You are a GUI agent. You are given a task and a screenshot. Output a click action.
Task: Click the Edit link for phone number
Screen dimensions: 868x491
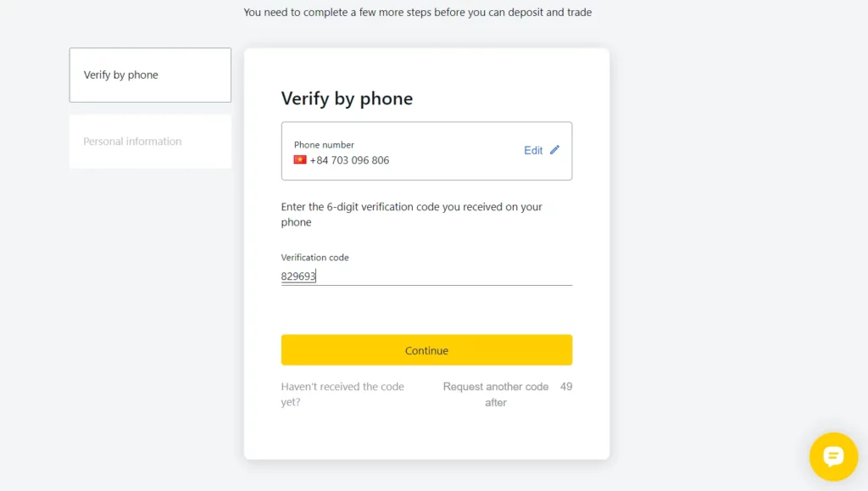[534, 150]
